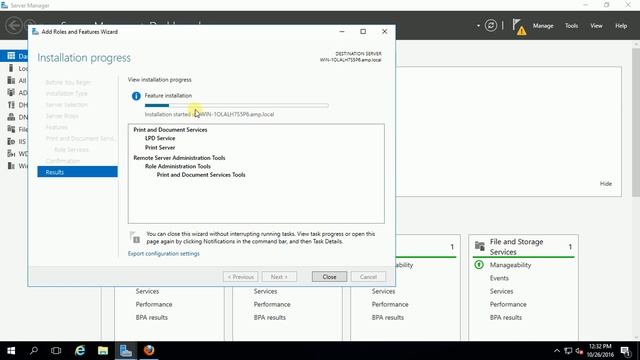This screenshot has height=360, width=640.
Task: Open Export configuration settings link
Action: tap(164, 253)
